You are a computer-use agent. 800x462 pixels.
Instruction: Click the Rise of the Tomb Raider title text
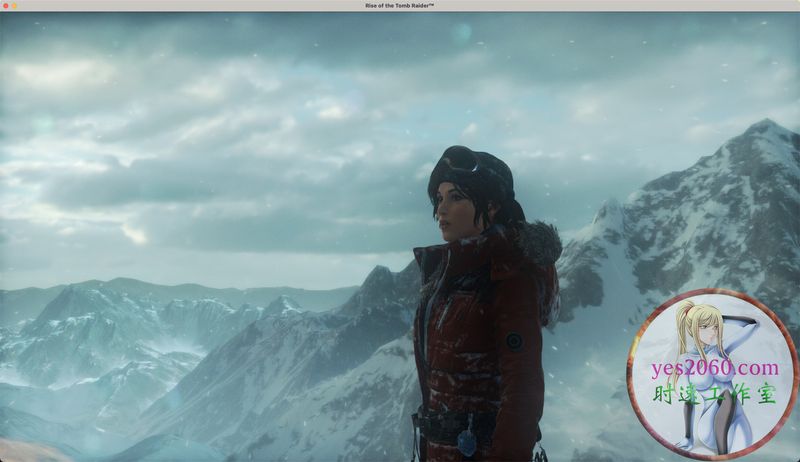(x=400, y=5)
